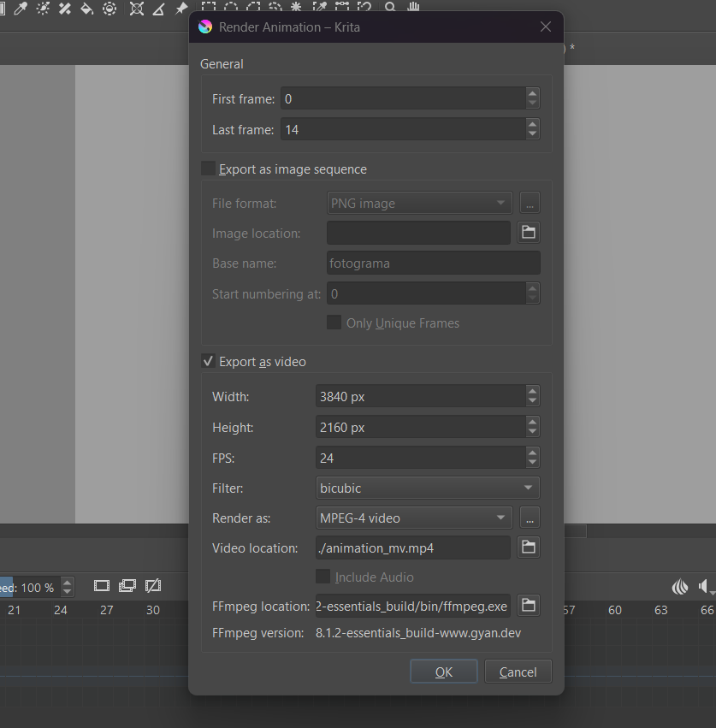The width and height of the screenshot is (716, 728).
Task: Select the Freehand Selection tool
Action: coord(275,7)
